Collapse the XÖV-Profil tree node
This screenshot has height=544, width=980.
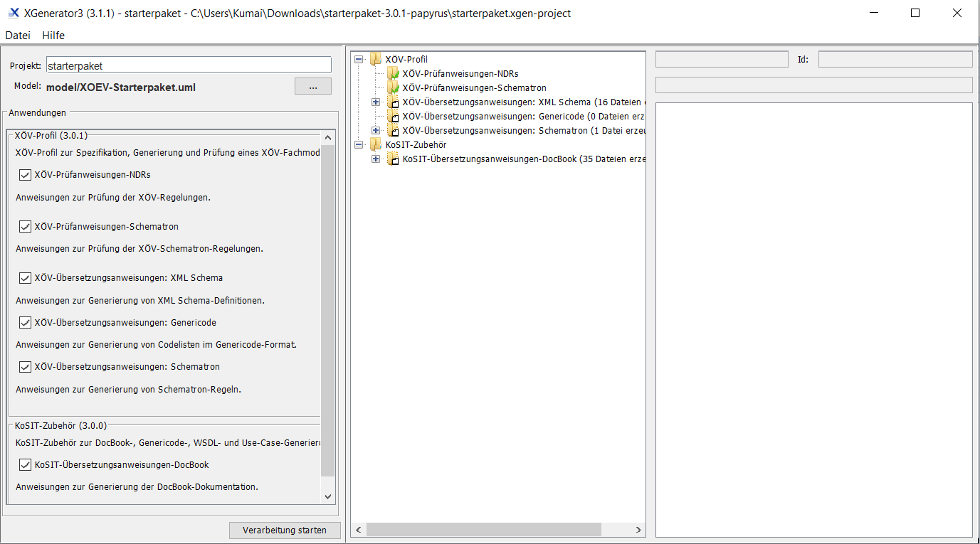click(359, 60)
